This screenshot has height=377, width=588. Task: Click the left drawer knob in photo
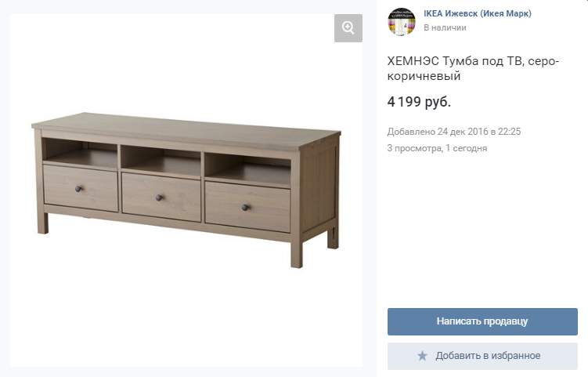coord(79,188)
